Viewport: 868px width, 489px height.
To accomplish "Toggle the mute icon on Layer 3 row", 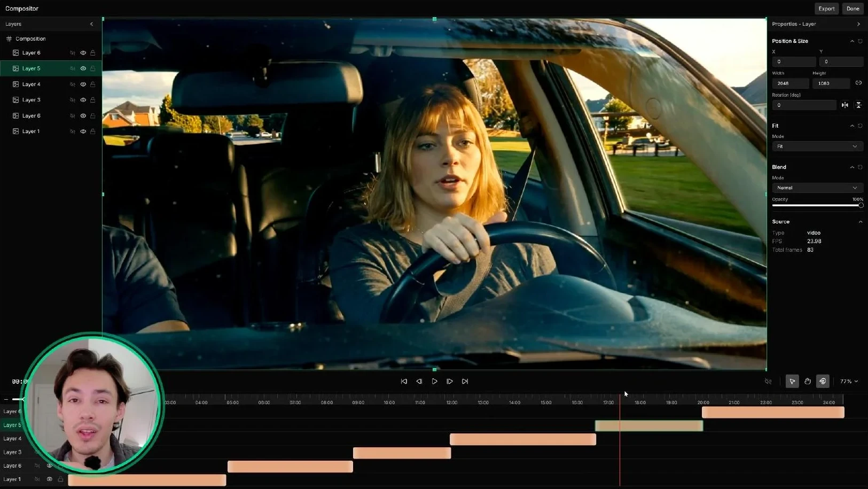I will (x=73, y=100).
